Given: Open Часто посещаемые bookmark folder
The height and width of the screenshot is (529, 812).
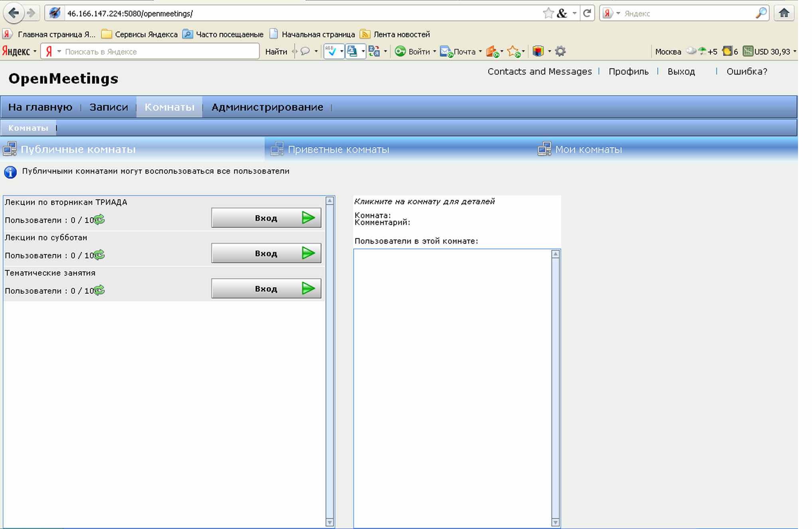Looking at the screenshot, I should 223,34.
